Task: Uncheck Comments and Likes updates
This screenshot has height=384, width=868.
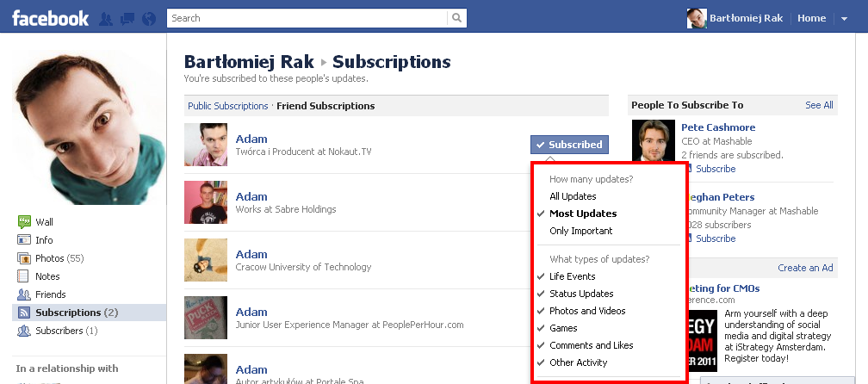Action: point(592,345)
